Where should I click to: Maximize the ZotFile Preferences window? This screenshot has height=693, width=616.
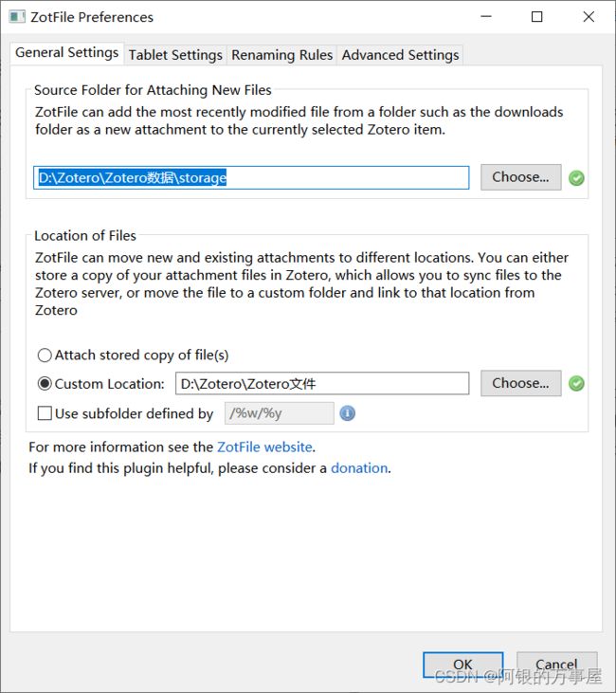coord(537,17)
